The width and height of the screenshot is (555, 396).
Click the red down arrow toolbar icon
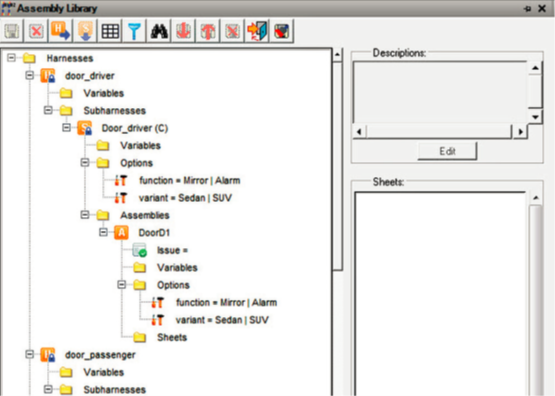183,31
